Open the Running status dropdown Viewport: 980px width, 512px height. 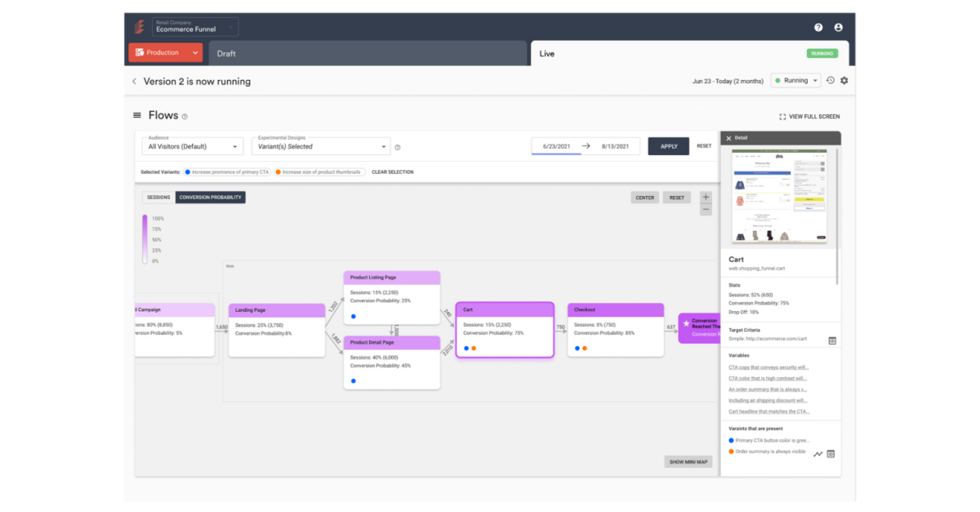coord(795,81)
